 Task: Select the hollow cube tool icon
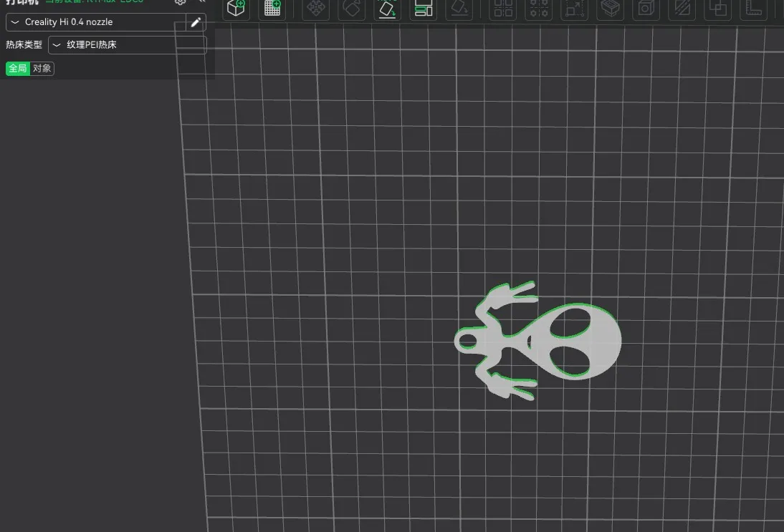pyautogui.click(x=646, y=8)
